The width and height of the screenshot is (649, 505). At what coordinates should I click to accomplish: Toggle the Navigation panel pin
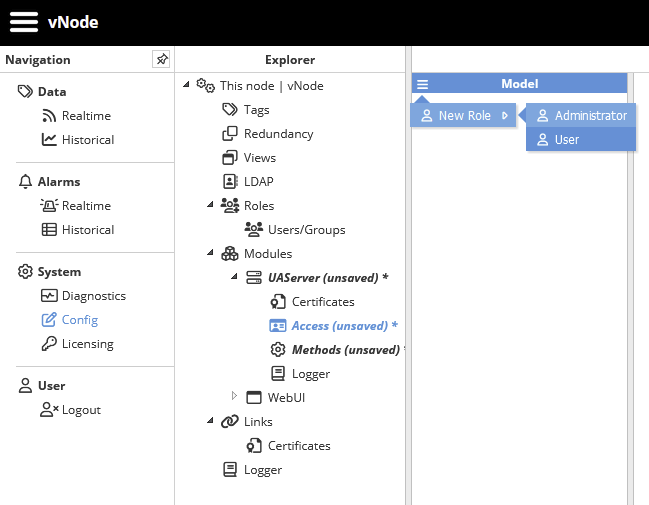161,60
